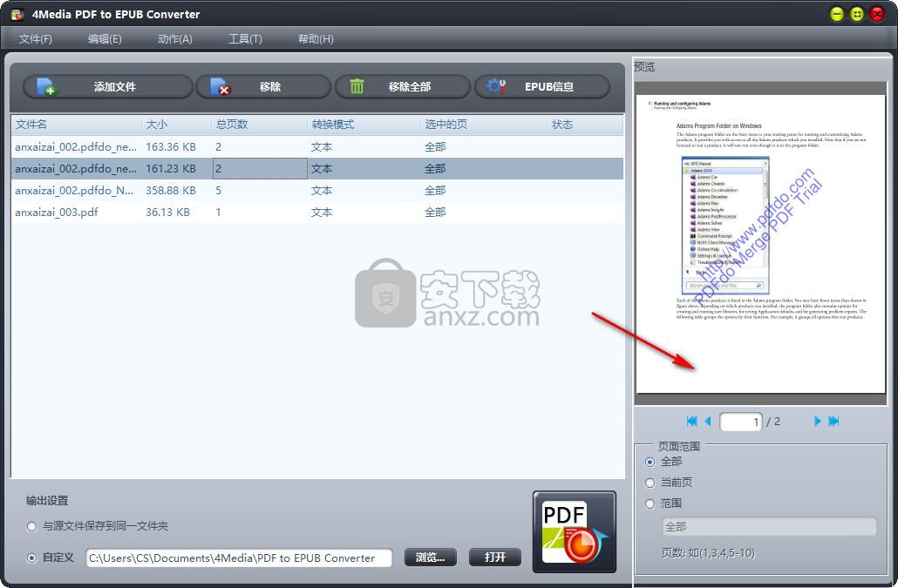This screenshot has height=588, width=898.
Task: Select the 358.88 KB file row
Action: [317, 191]
